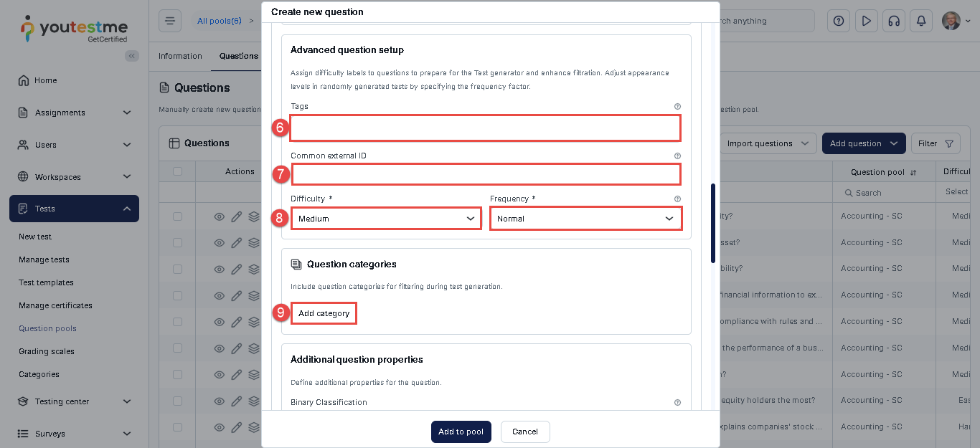980x448 pixels.
Task: Click the pencil edit icon in first row
Action: click(x=237, y=216)
